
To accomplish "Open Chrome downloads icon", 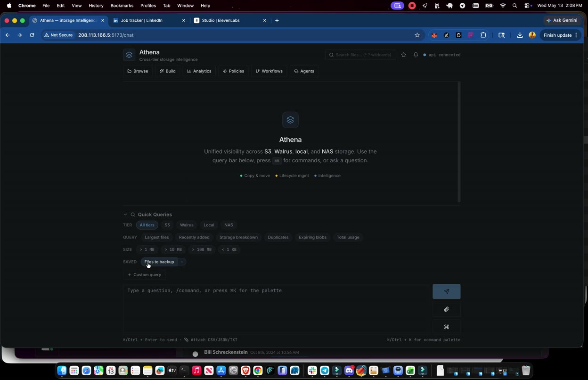I will click(520, 35).
